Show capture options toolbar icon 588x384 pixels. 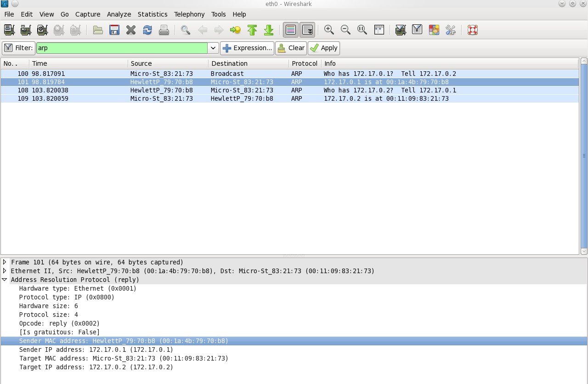pyautogui.click(x=26, y=30)
